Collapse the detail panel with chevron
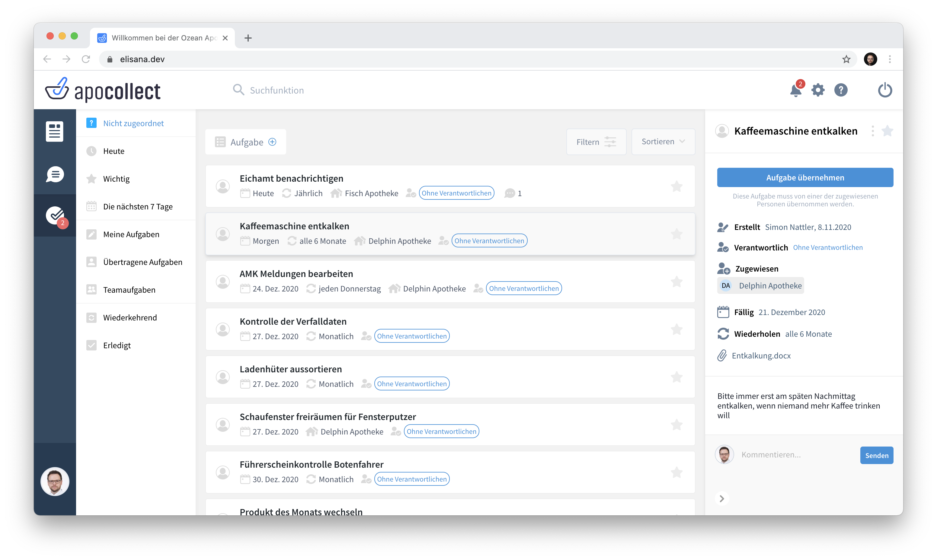The image size is (937, 560). coord(721,498)
